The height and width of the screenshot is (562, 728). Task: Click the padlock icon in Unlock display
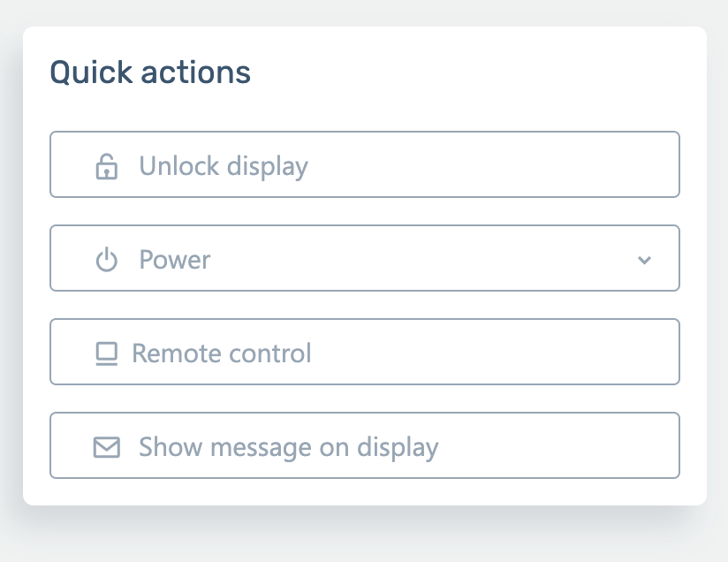click(107, 166)
